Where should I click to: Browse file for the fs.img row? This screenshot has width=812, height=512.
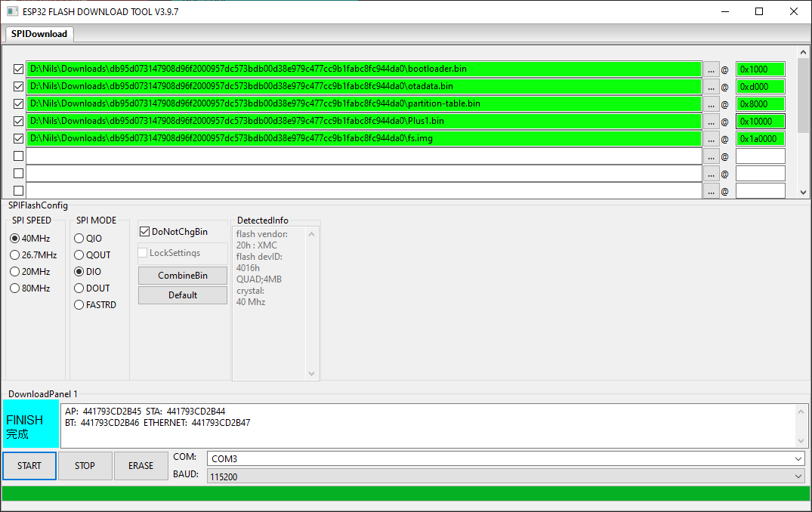coord(711,139)
